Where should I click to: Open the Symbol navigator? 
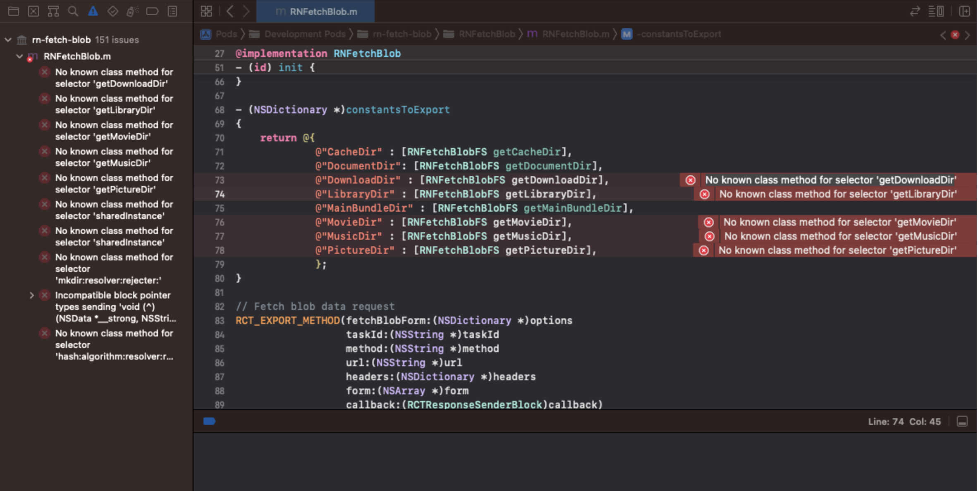[53, 11]
